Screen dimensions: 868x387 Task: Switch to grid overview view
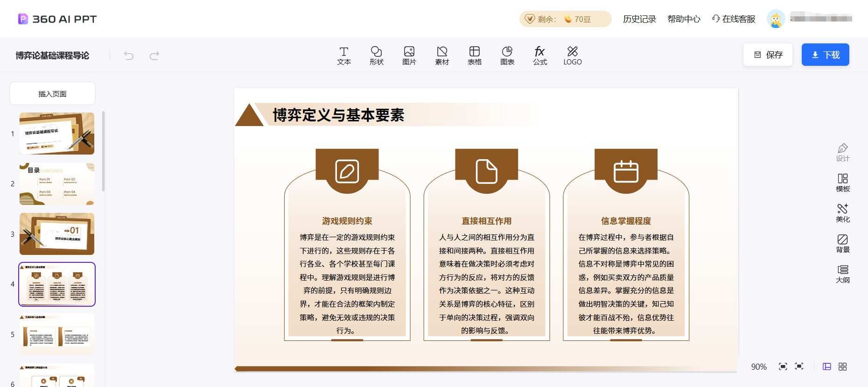coord(842,366)
